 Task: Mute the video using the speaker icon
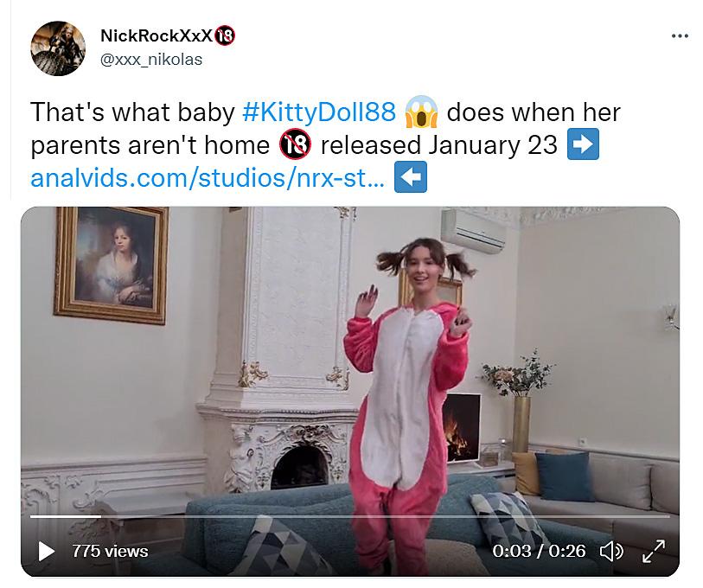tap(611, 551)
